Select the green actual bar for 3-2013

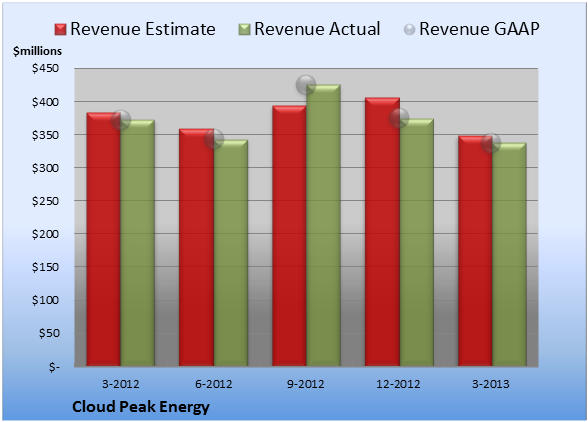509,254
